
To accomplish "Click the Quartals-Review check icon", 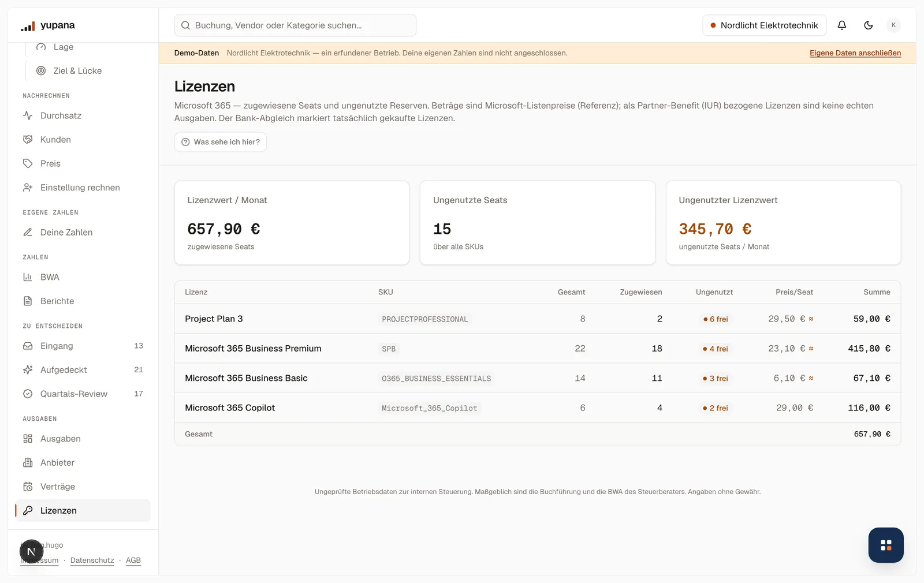I will click(28, 394).
